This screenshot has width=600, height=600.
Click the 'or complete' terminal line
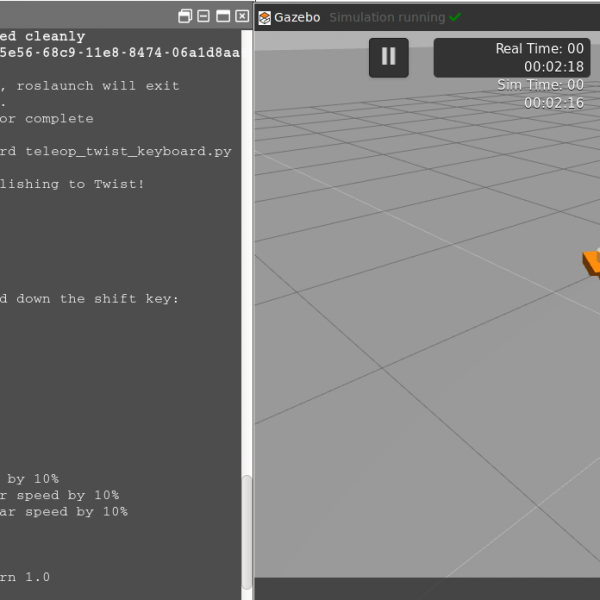click(x=47, y=119)
